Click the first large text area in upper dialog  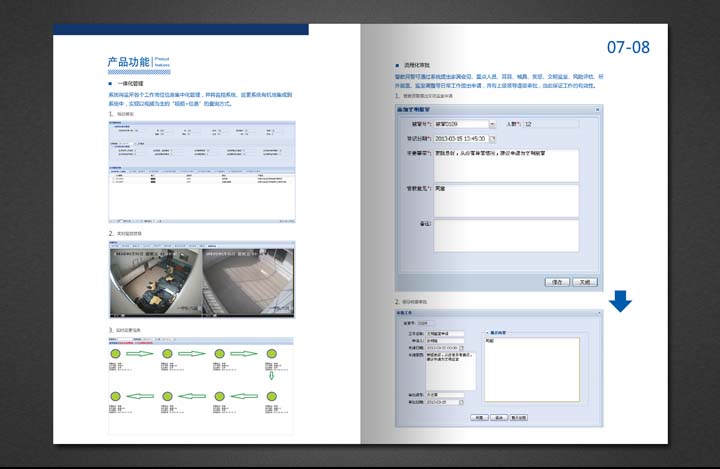point(506,165)
